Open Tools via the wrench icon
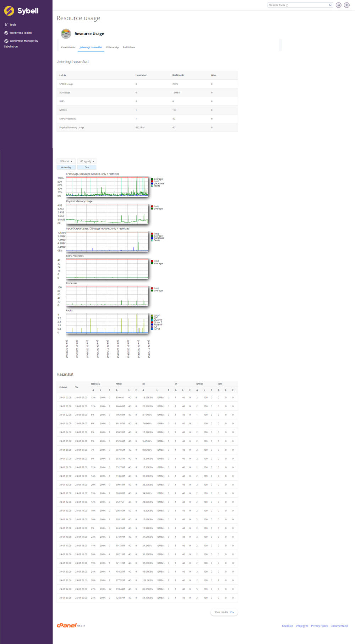The image size is (355, 644). [6, 25]
